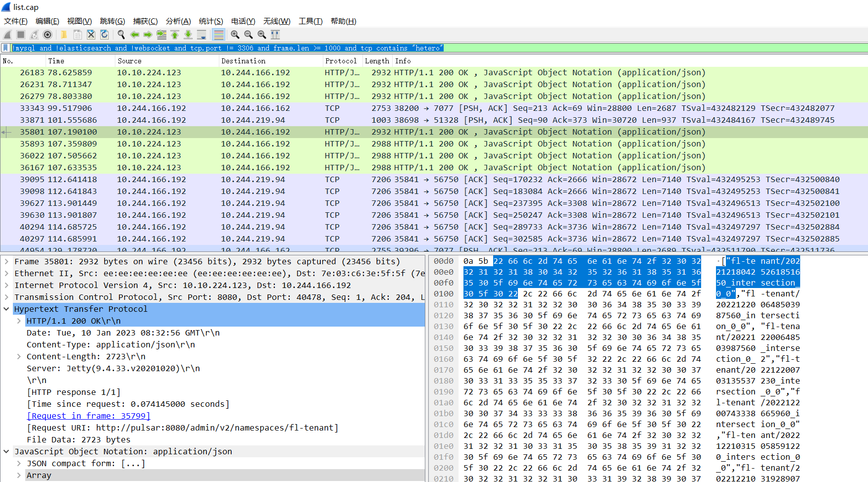Open the 文件(F) menu
Image resolution: width=868 pixels, height=482 pixels.
tap(16, 21)
